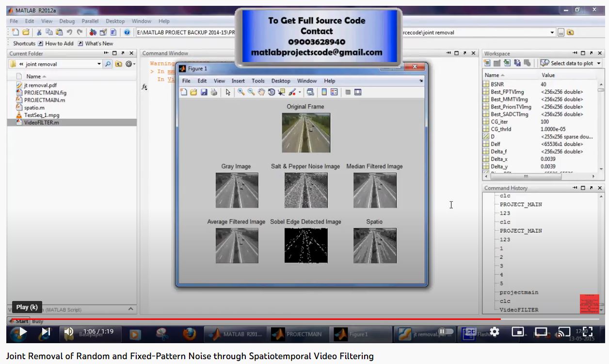Click the Insert Colorbar icon in Figure 1
Image resolution: width=609 pixels, height=364 pixels.
pyautogui.click(x=324, y=92)
